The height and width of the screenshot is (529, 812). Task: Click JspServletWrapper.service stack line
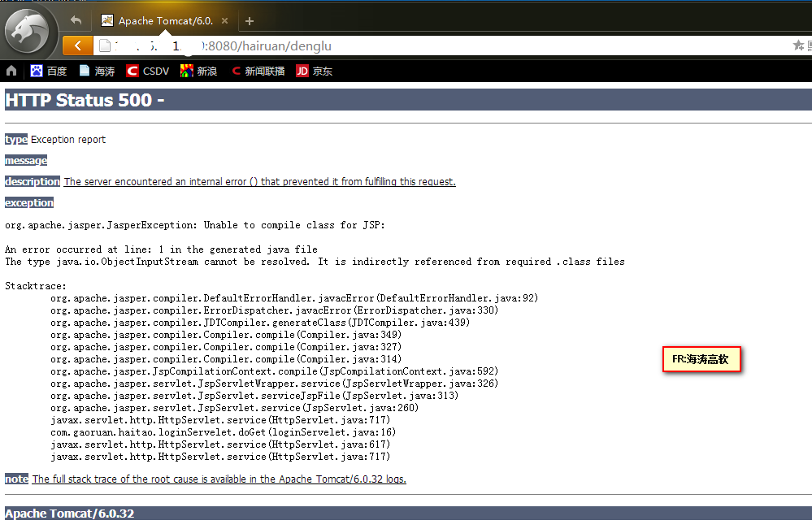tap(275, 384)
